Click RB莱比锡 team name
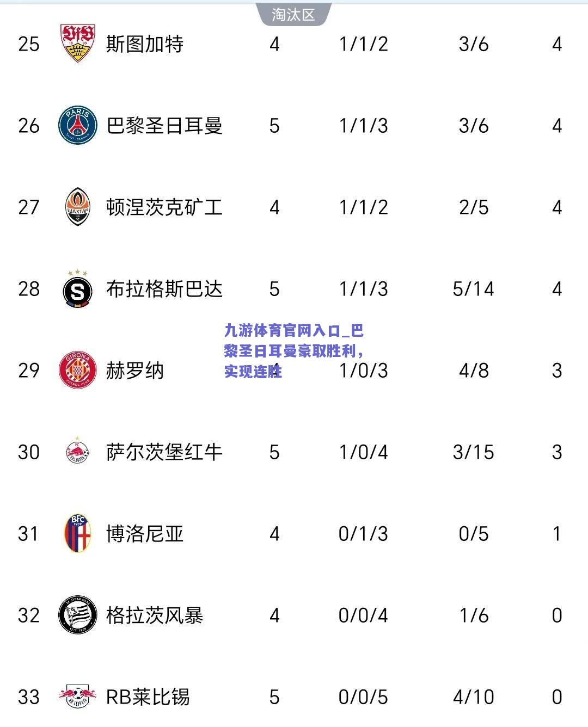 click(x=148, y=697)
